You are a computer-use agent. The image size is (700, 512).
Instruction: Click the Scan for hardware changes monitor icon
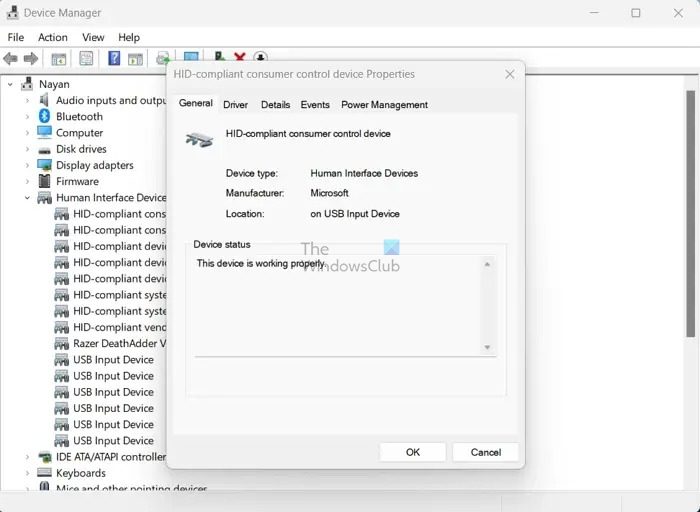click(x=191, y=57)
